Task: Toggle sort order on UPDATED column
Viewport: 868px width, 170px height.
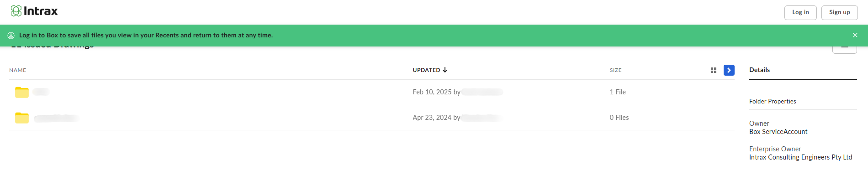Action: point(430,70)
